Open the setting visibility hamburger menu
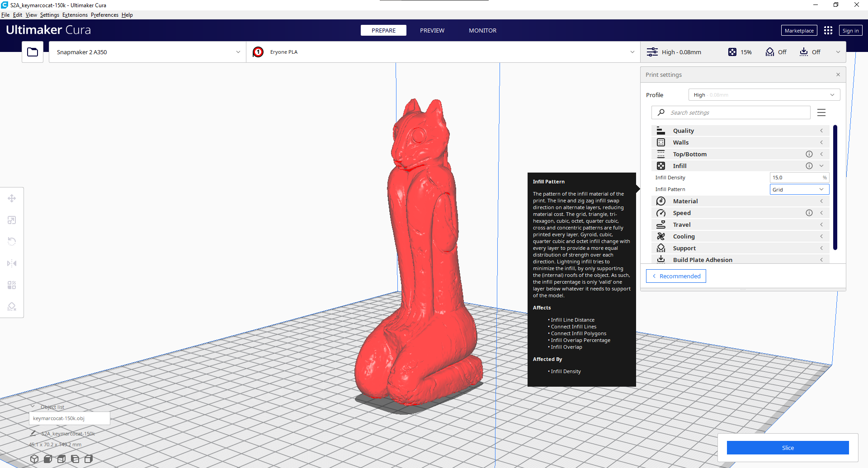The width and height of the screenshot is (868, 468). [x=821, y=112]
